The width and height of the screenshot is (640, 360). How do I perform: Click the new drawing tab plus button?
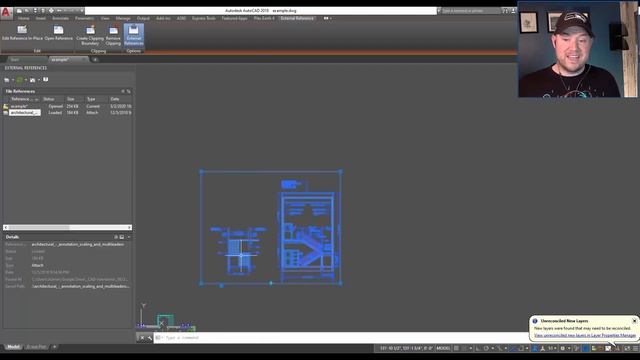click(95, 60)
